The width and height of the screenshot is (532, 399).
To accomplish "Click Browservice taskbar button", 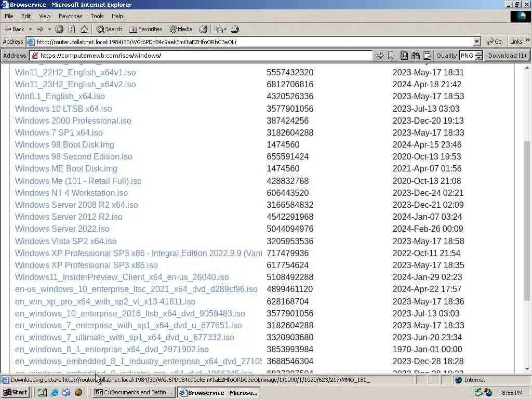I will pyautogui.click(x=219, y=393).
